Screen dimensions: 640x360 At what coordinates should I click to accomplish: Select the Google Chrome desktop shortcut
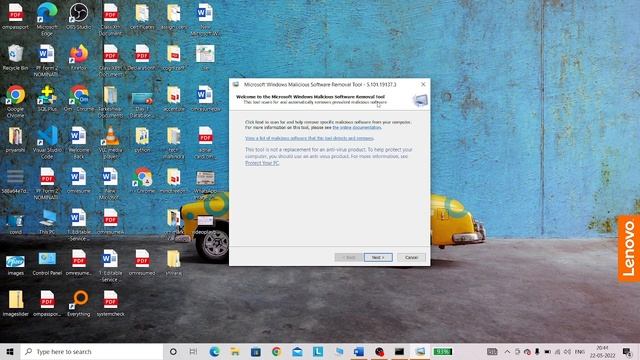point(15,101)
